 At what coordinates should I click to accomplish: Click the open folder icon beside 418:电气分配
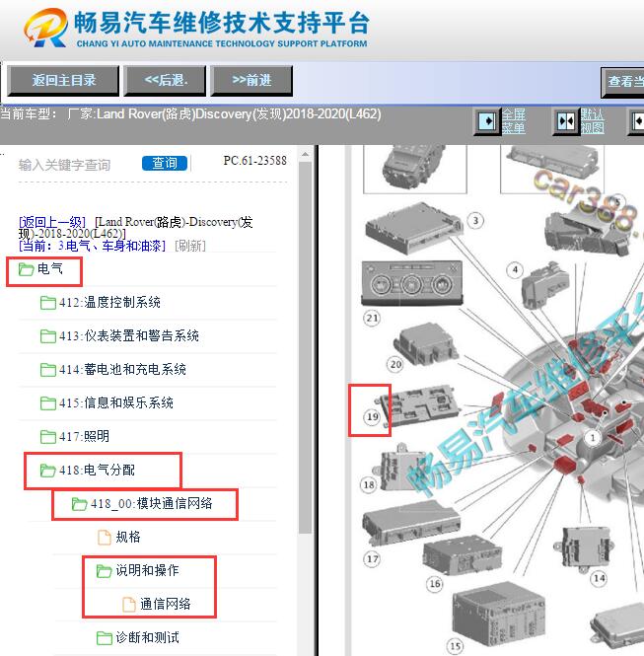[x=47, y=471]
